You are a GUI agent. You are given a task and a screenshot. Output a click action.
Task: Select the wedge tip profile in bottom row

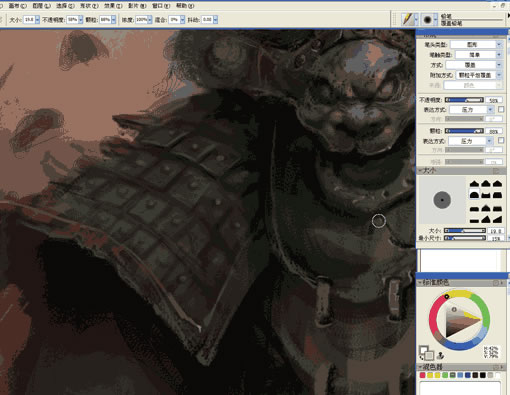[497, 220]
